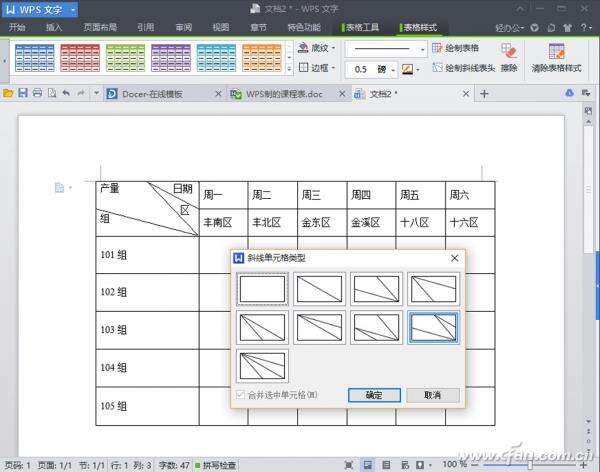Add a new document tab

pos(484,94)
